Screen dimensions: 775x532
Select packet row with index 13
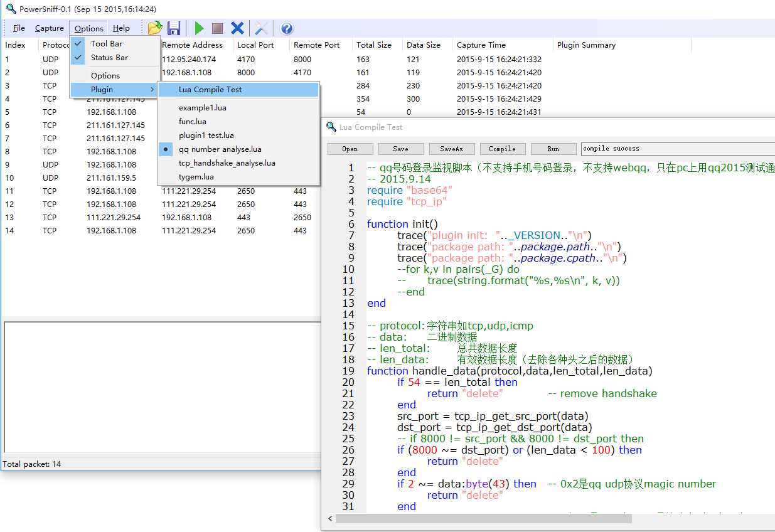161,218
